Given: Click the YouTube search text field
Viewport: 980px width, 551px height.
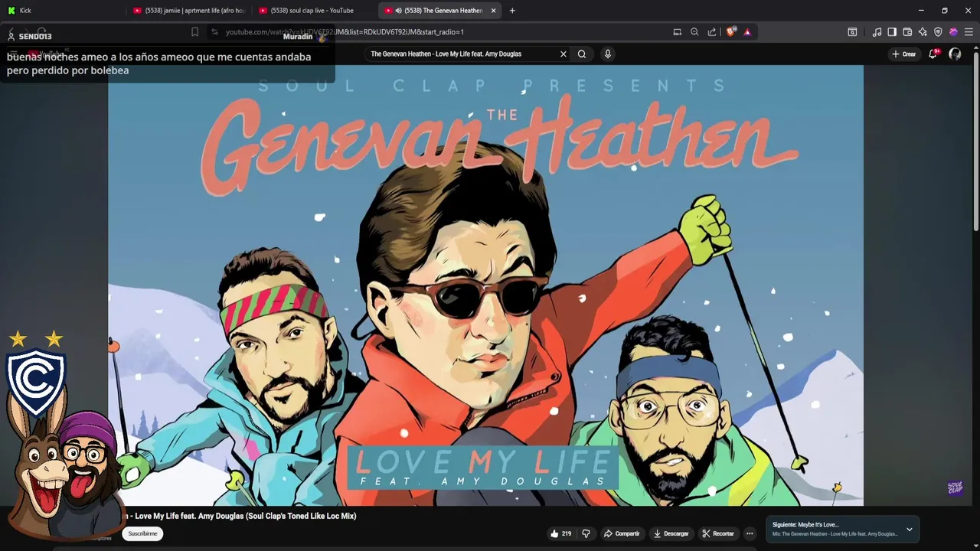Looking at the screenshot, I should click(x=459, y=54).
